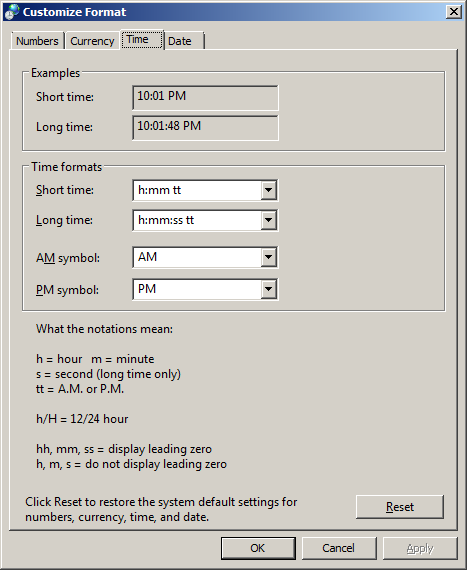Image resolution: width=467 pixels, height=570 pixels.
Task: Click the Long time example box 10:01:48 PM
Action: click(x=205, y=128)
